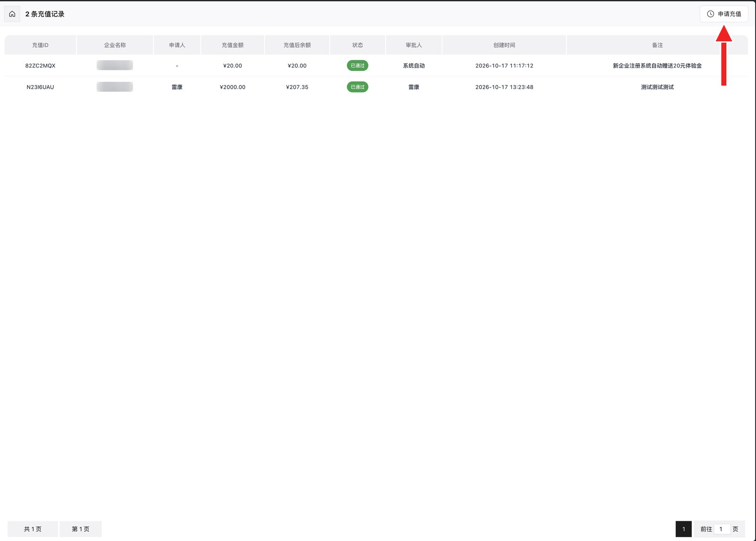Click timestamp 2026-10-17 13:23:48

point(504,87)
